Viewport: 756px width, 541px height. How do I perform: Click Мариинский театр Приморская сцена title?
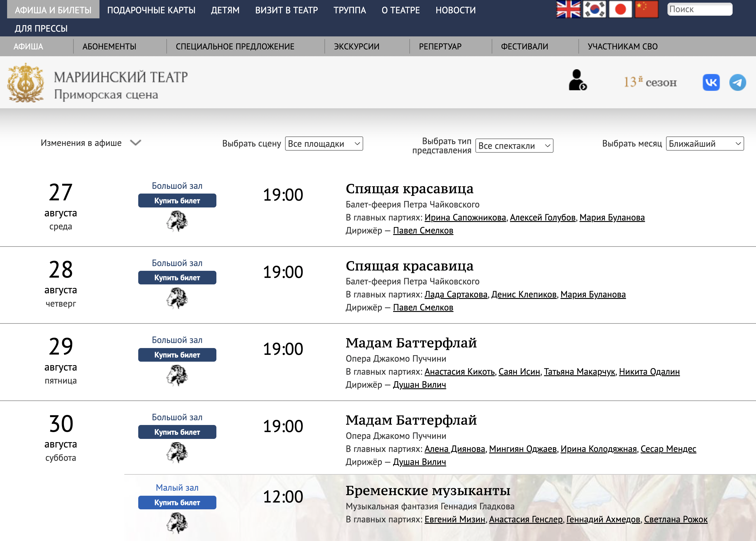point(120,85)
